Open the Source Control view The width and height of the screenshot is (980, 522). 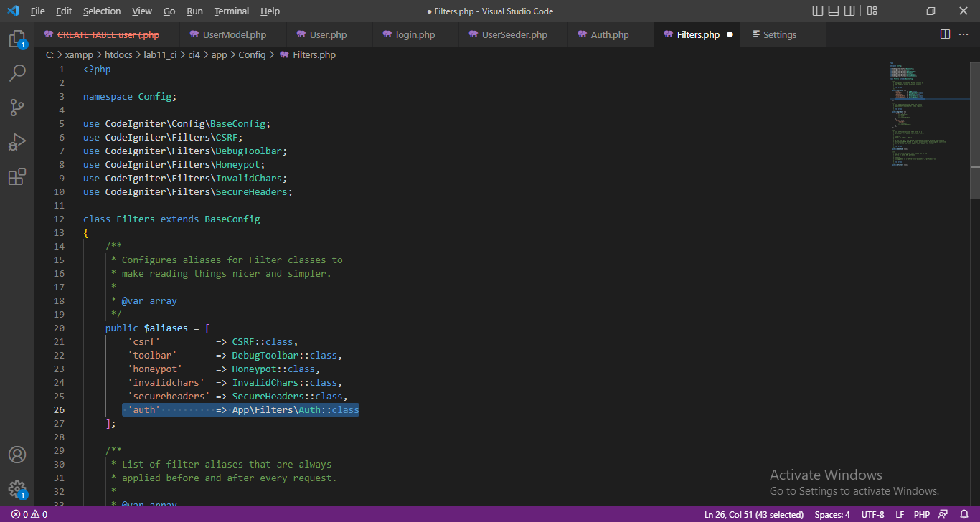pyautogui.click(x=17, y=107)
